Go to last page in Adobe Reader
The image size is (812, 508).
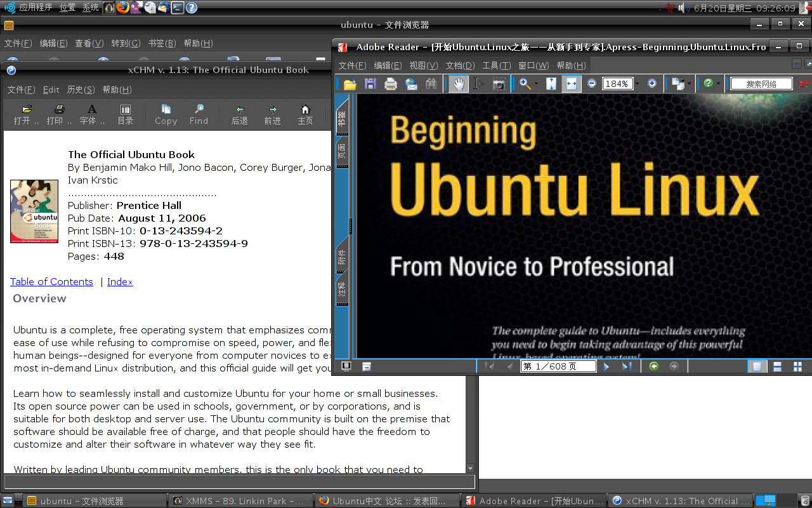pyautogui.click(x=626, y=366)
